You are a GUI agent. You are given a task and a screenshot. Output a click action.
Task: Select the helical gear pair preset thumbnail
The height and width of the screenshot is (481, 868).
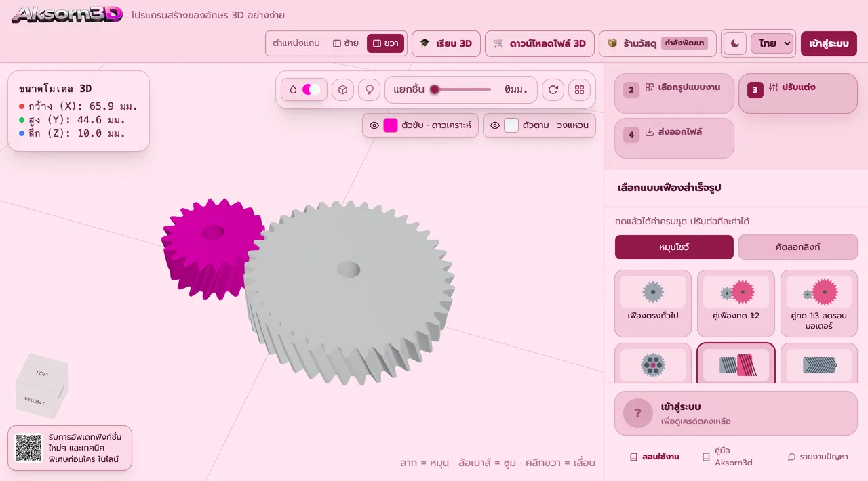[736, 364]
